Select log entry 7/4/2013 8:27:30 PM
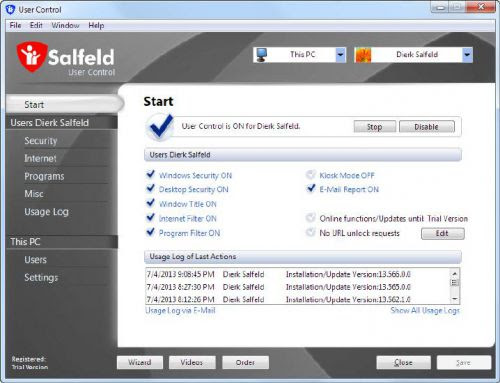The image size is (500, 383). click(x=298, y=287)
